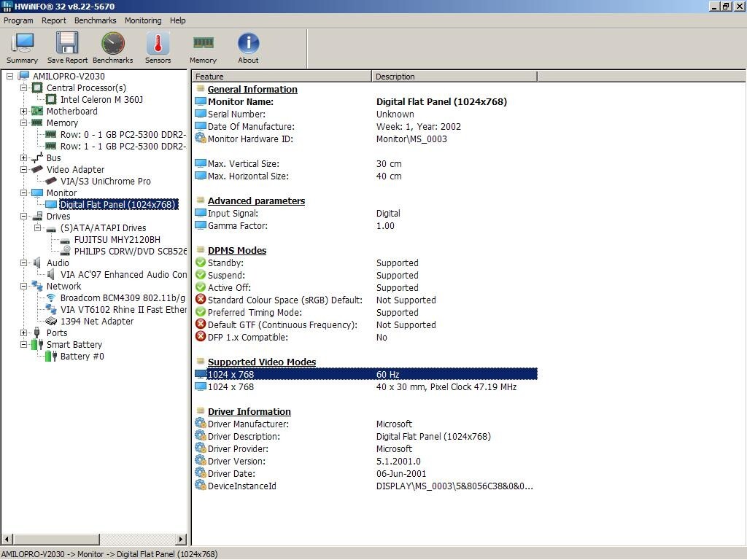Open the Summary toolbar icon
The width and height of the screenshot is (747, 560).
[x=23, y=43]
